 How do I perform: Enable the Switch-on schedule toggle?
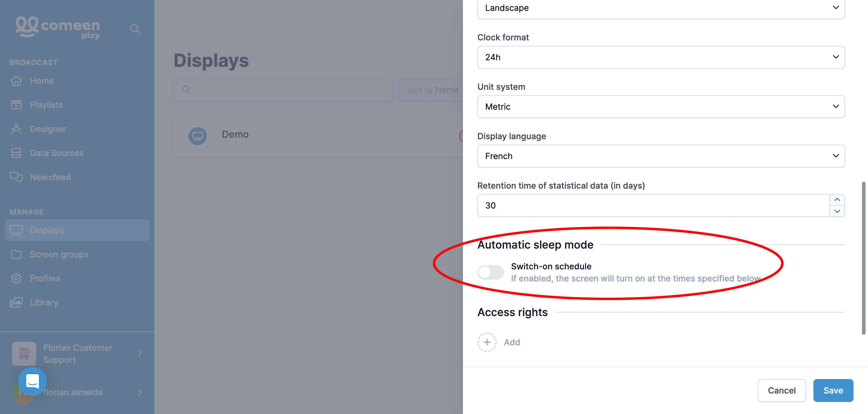(490, 272)
